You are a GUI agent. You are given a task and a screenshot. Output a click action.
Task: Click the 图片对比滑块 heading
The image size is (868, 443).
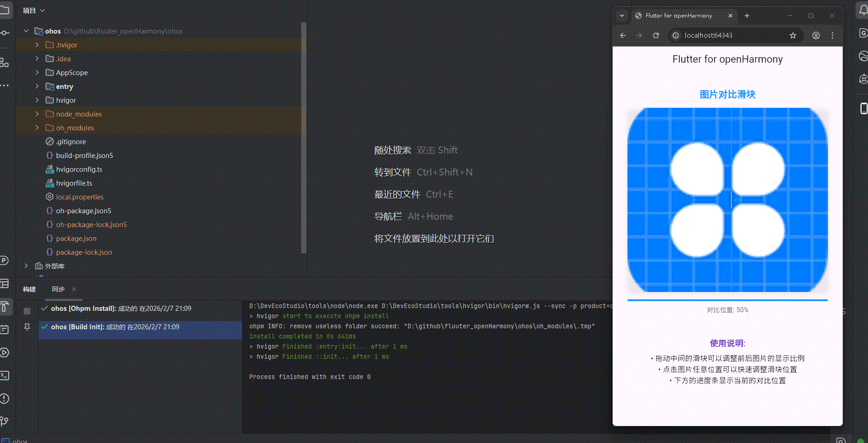[x=727, y=94]
